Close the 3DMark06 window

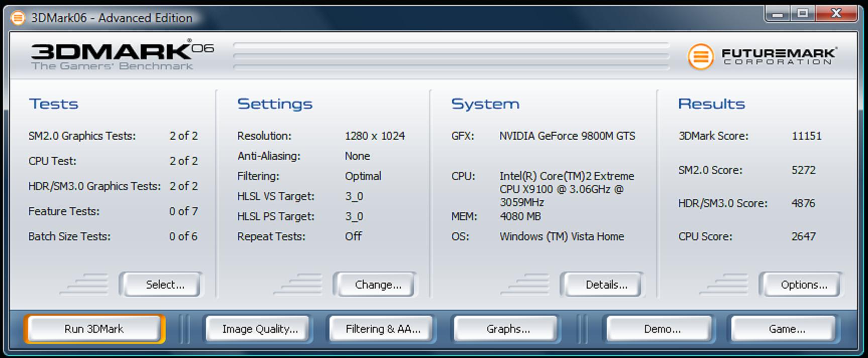[x=836, y=14]
